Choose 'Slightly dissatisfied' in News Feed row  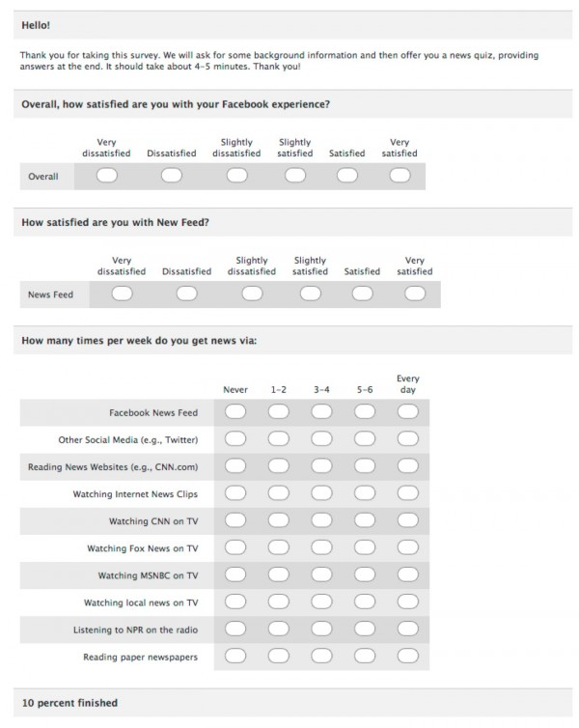click(x=252, y=294)
